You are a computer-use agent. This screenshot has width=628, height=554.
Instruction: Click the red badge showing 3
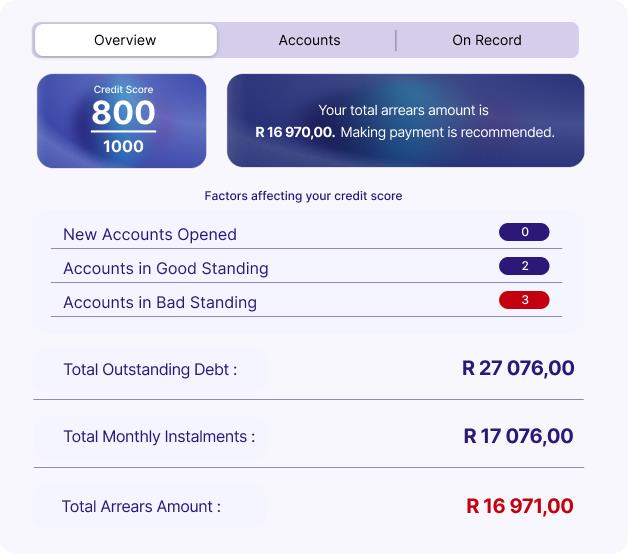point(524,300)
